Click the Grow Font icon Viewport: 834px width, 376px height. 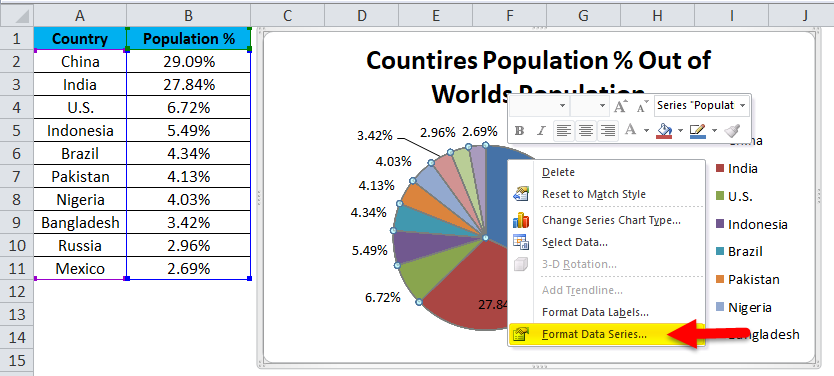coord(621,106)
